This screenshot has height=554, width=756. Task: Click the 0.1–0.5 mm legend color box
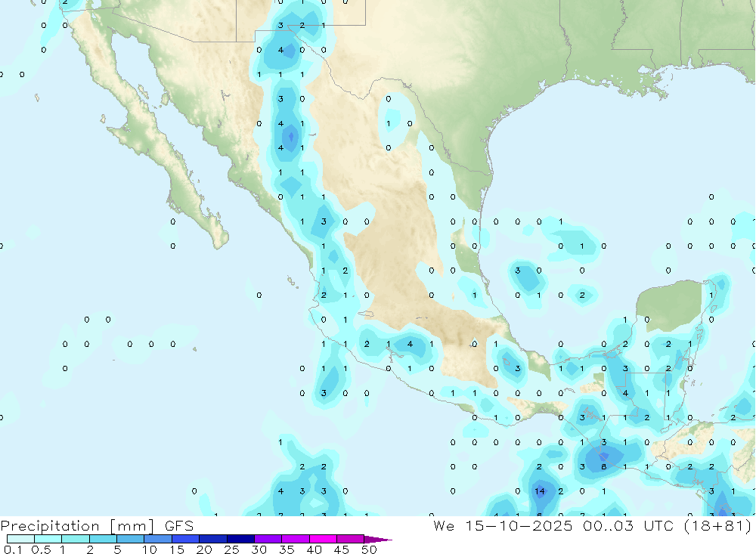tap(20, 539)
